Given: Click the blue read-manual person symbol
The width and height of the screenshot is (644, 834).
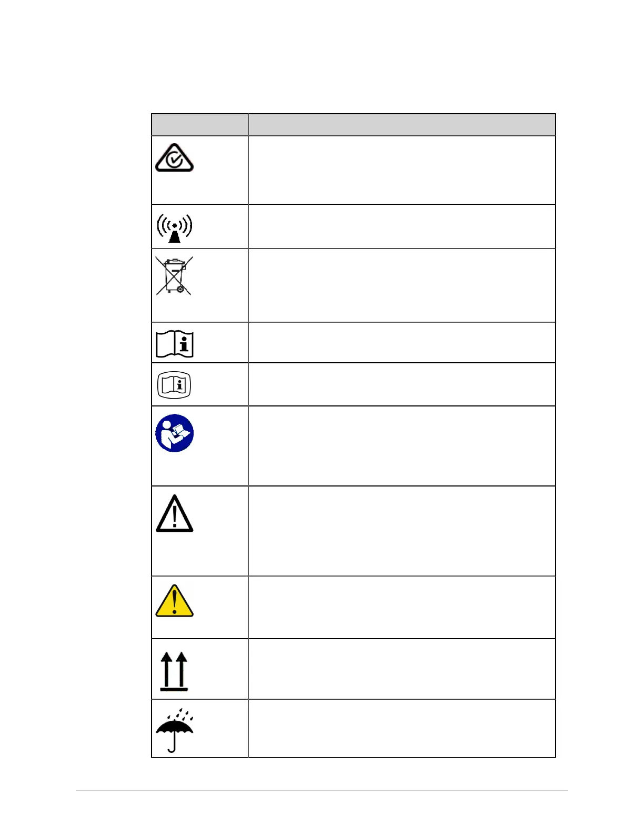Looking at the screenshot, I should pos(175,433).
